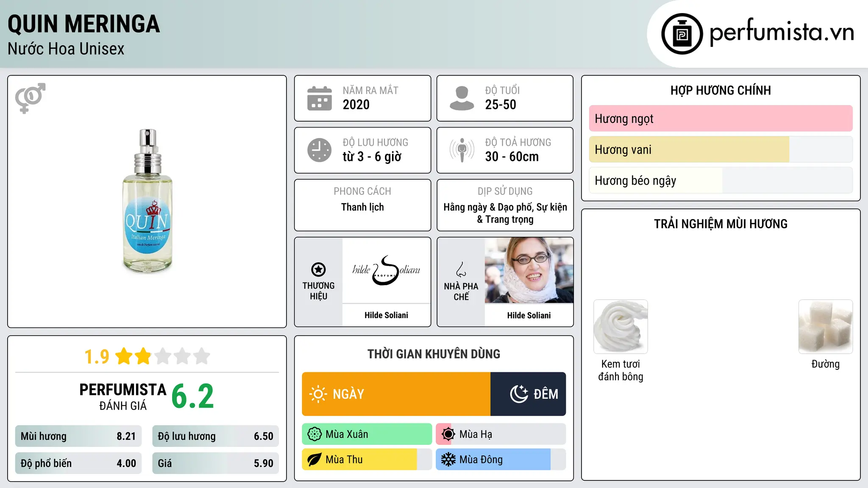Click the sun icon in the Ngày bar
The image size is (868, 488).
(318, 394)
